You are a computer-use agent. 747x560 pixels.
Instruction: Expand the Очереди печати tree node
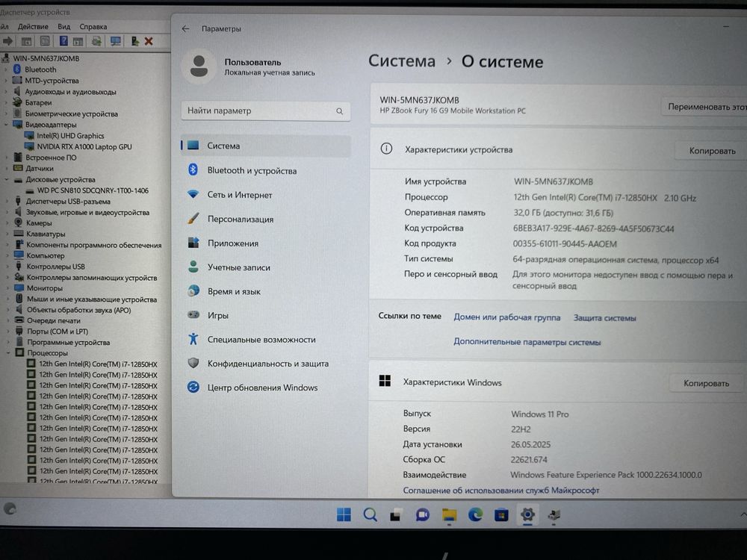click(7, 320)
